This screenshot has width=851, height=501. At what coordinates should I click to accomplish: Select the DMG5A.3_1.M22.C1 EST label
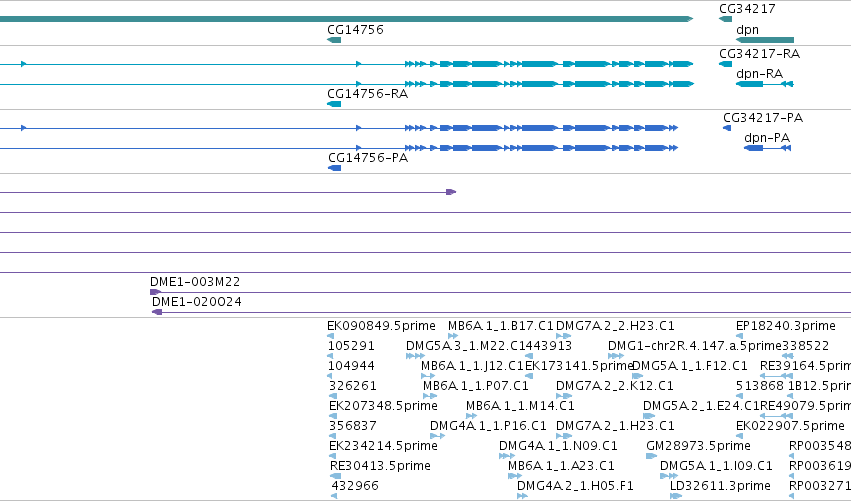[466, 346]
